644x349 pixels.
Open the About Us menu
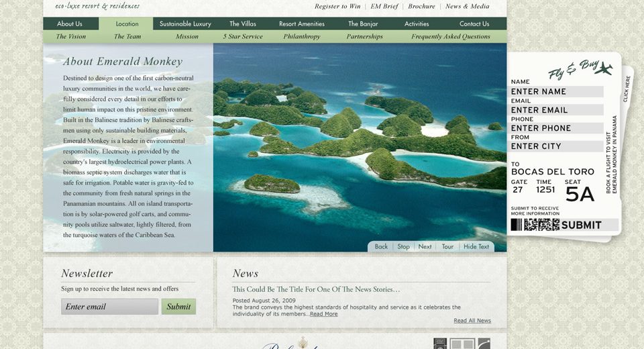coord(70,24)
